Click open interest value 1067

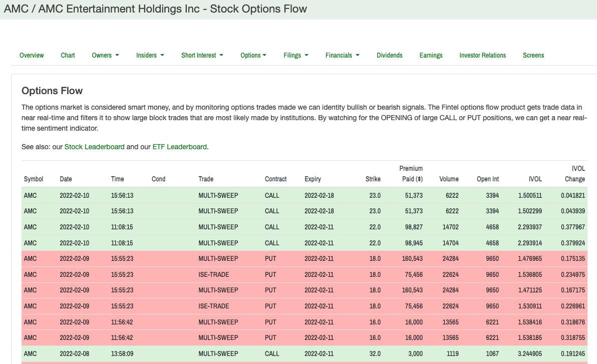492,353
